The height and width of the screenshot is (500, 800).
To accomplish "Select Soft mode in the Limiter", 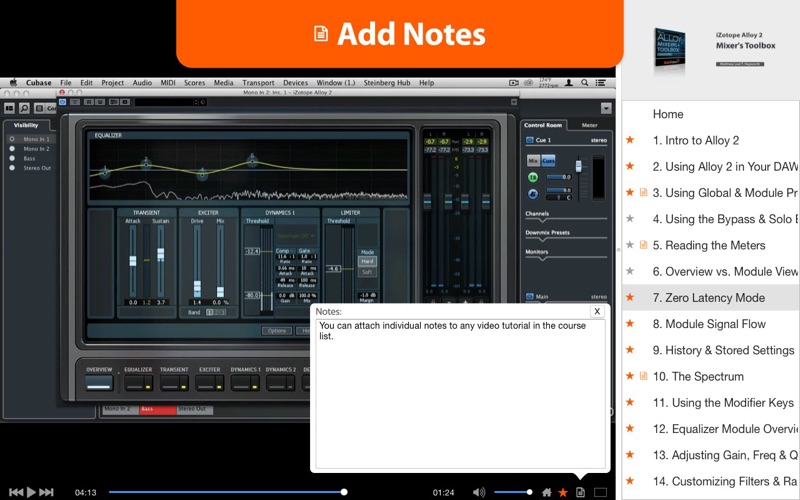I will [x=367, y=272].
